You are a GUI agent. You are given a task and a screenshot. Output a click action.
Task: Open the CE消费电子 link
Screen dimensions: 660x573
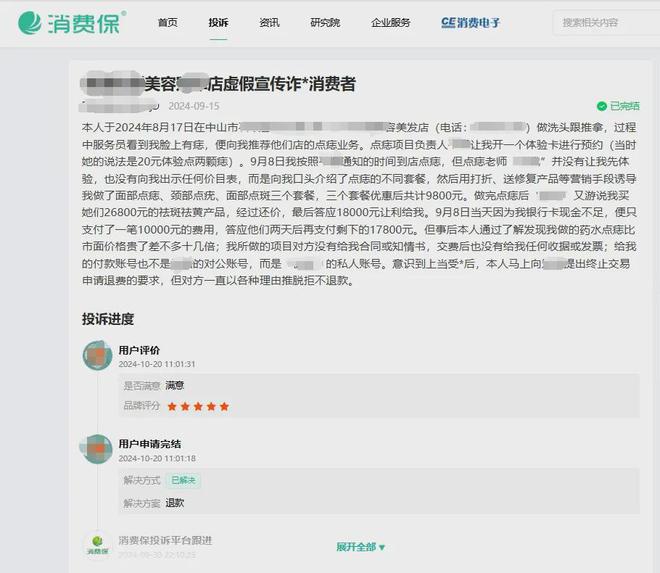(x=471, y=22)
